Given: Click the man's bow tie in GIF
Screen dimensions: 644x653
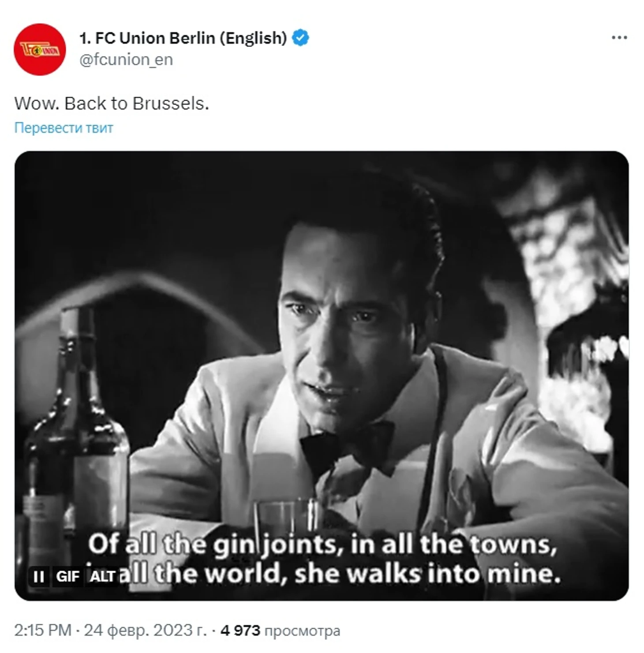Looking at the screenshot, I should click(x=347, y=447).
